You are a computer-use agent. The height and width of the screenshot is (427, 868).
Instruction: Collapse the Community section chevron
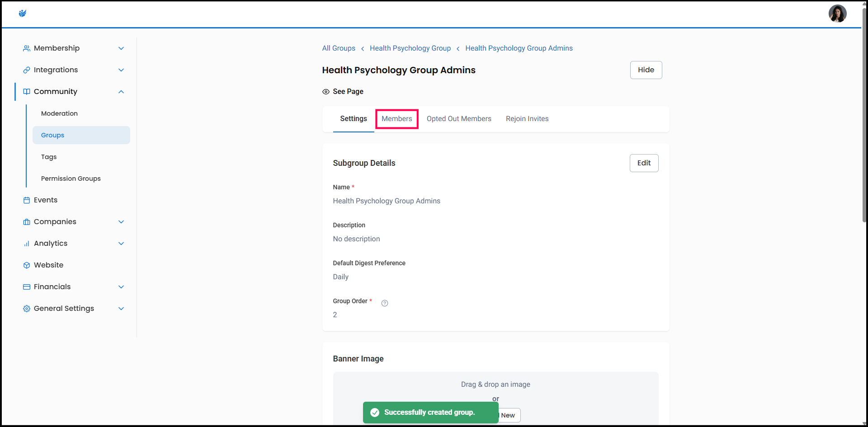click(121, 92)
